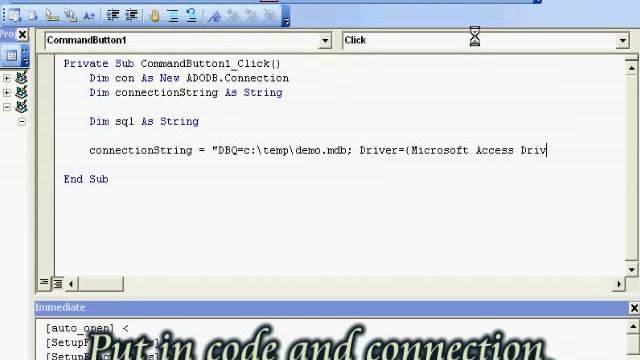Click the line 'Dim connectionString As String'
Viewport: 640px width, 360px height.
186,93
